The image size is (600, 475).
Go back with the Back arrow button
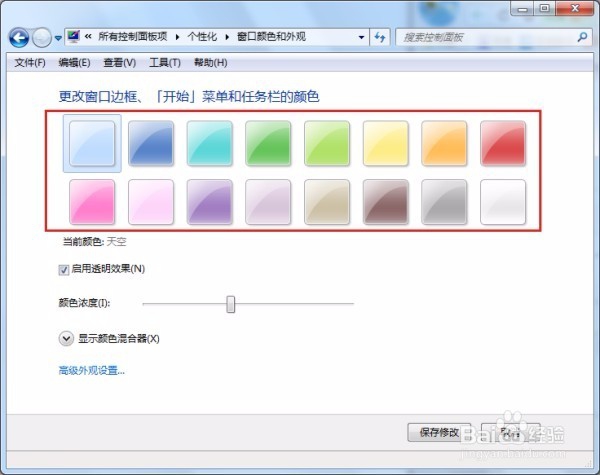coord(19,38)
